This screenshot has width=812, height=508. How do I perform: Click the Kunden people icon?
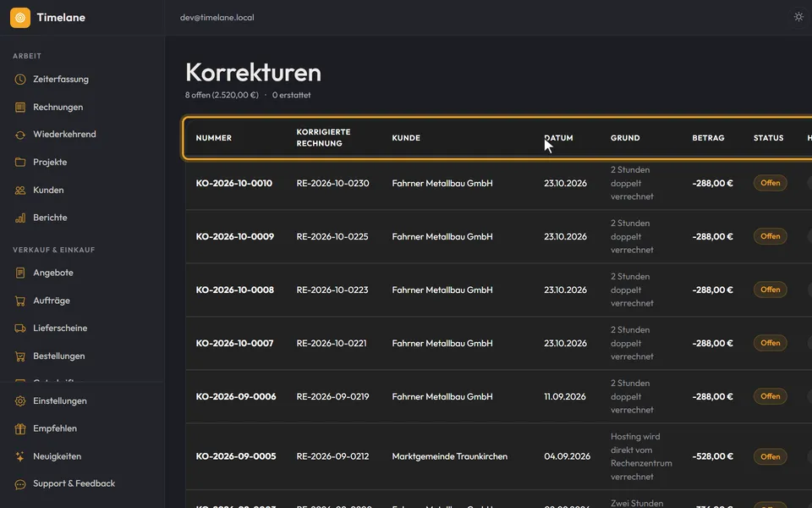(20, 190)
